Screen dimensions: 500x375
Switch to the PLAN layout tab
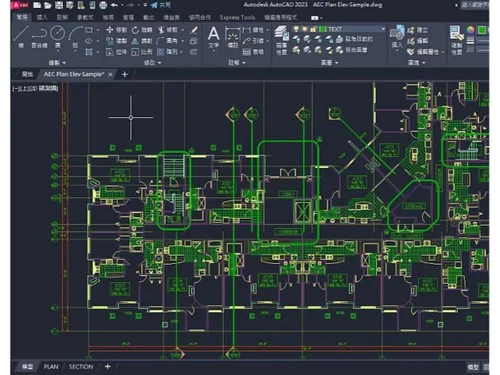pyautogui.click(x=51, y=367)
